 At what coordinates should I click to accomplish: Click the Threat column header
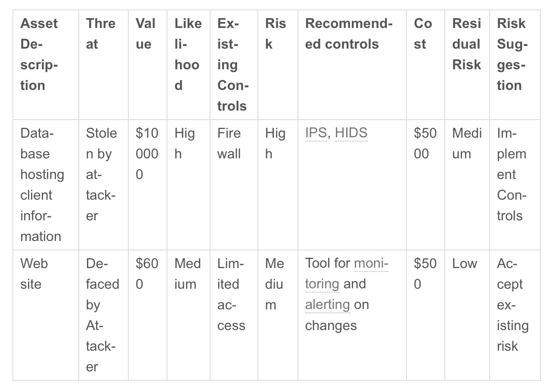101,34
